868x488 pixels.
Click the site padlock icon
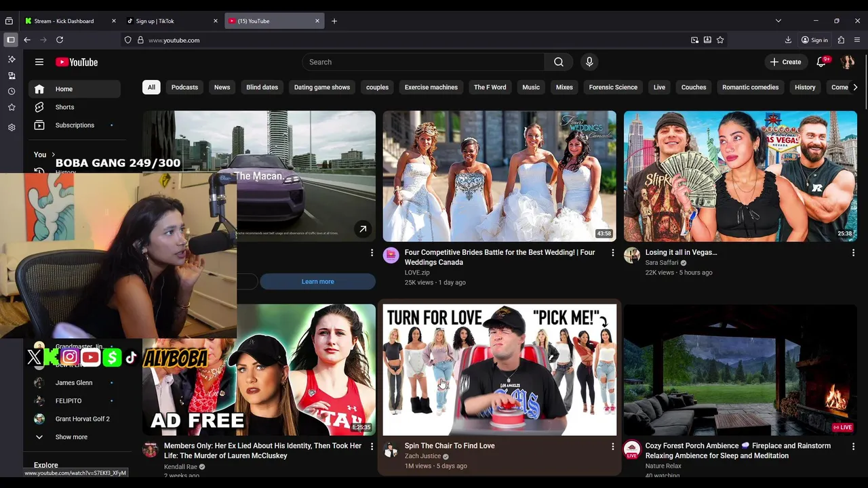[x=140, y=40]
